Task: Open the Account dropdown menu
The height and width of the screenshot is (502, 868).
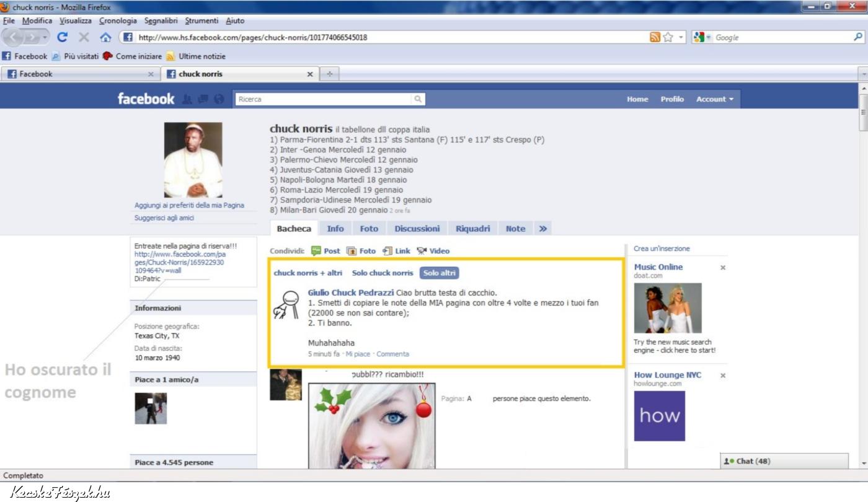Action: tap(714, 99)
